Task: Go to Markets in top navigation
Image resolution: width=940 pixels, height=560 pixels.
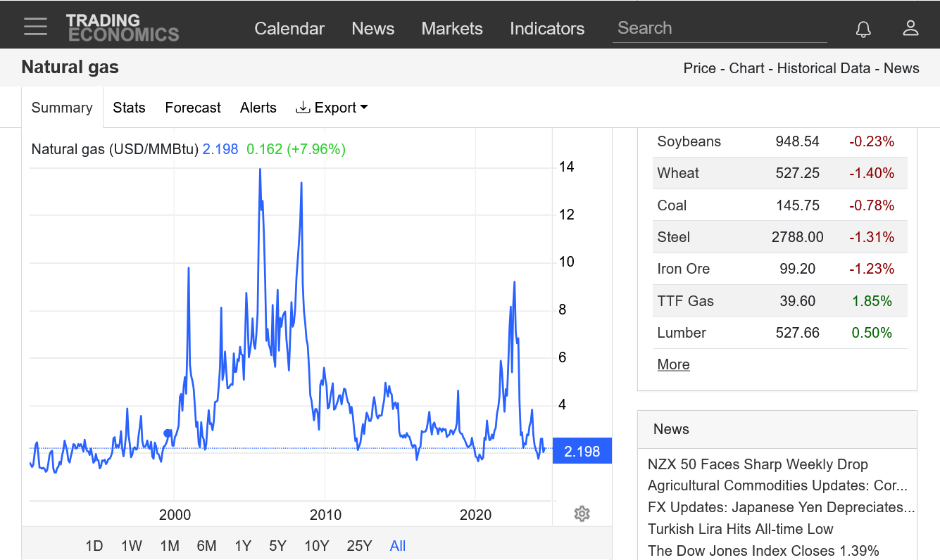Action: point(451,28)
